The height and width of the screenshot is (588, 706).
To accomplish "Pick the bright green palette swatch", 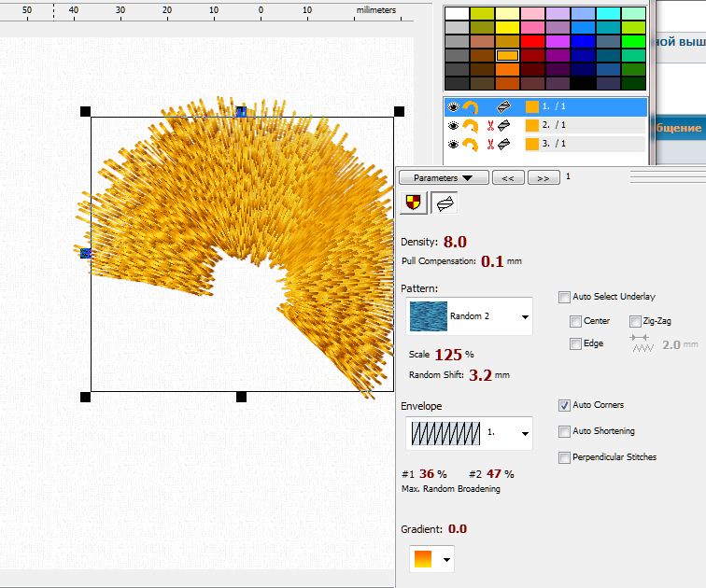I will (633, 42).
